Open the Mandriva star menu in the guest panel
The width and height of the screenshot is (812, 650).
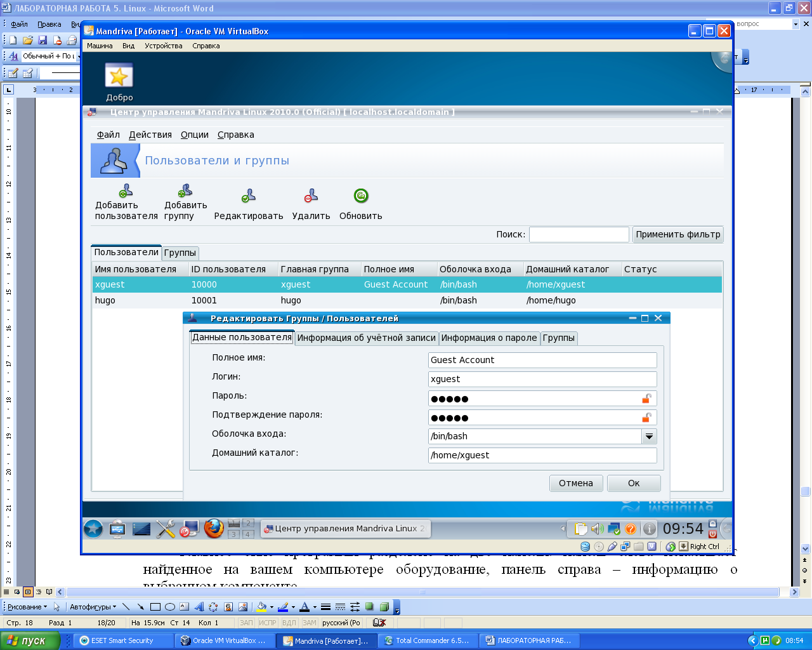click(93, 528)
